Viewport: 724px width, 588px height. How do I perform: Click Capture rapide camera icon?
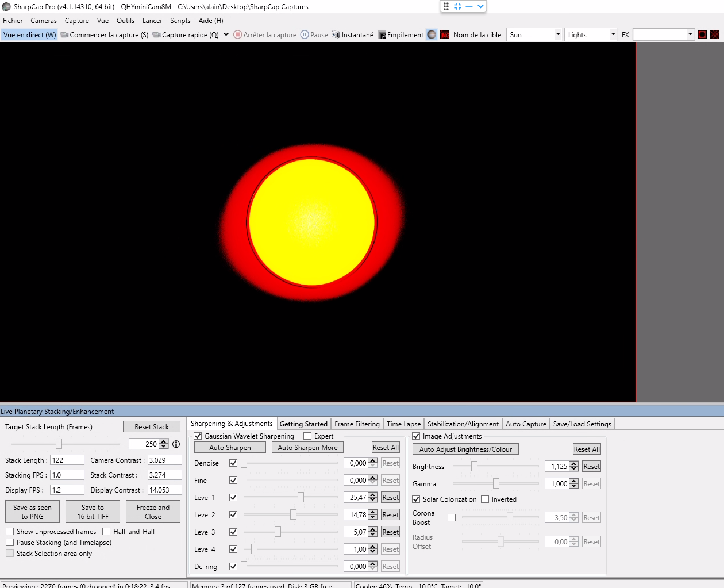(x=156, y=35)
